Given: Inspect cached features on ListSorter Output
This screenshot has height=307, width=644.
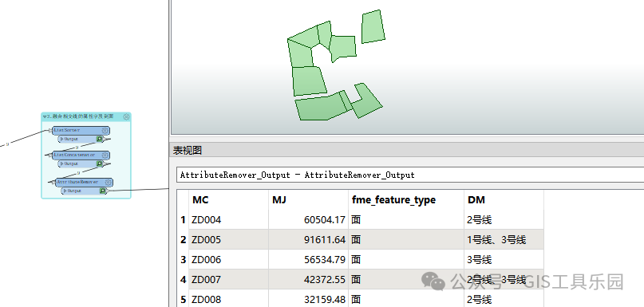Looking at the screenshot, I should (100, 139).
